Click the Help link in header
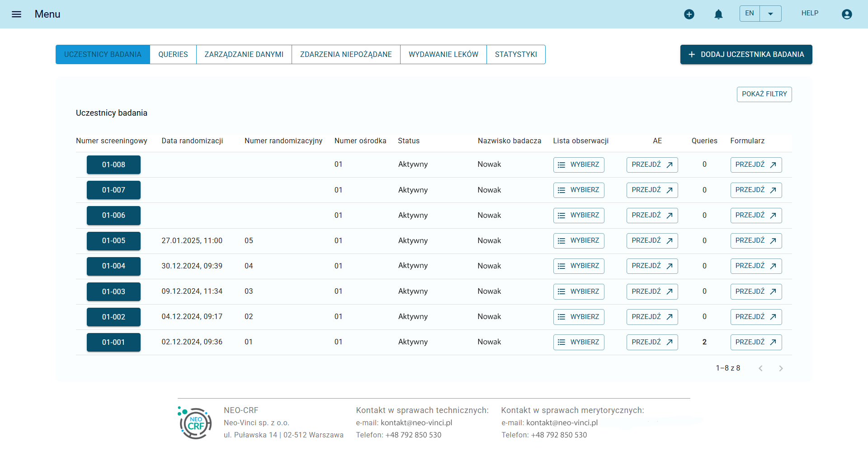868x451 pixels. point(810,13)
